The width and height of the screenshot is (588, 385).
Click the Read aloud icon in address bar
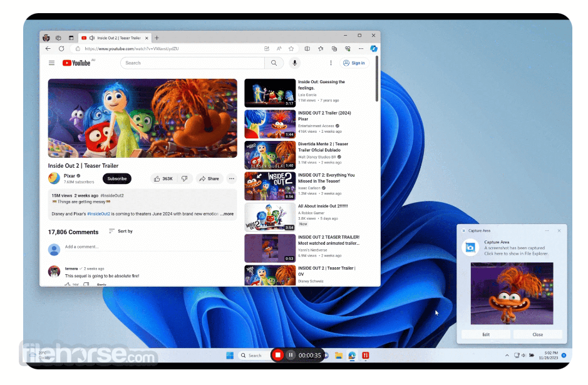[x=279, y=49]
